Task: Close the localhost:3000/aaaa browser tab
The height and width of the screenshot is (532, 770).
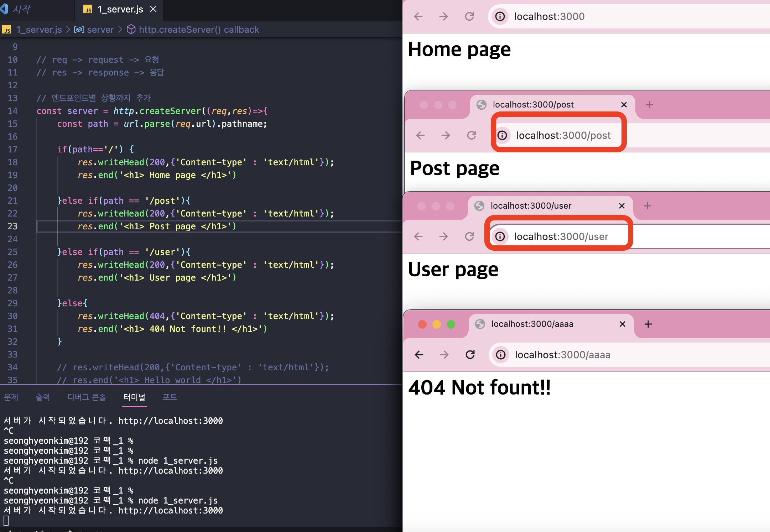Action: click(623, 324)
